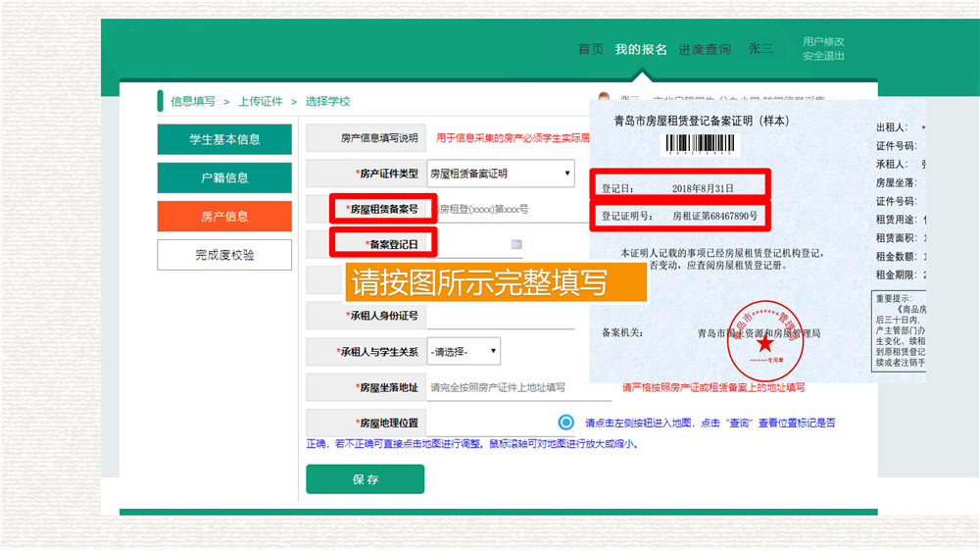The width and height of the screenshot is (980, 551).
Task: Click the 承租人身份证号 input field
Action: click(500, 316)
